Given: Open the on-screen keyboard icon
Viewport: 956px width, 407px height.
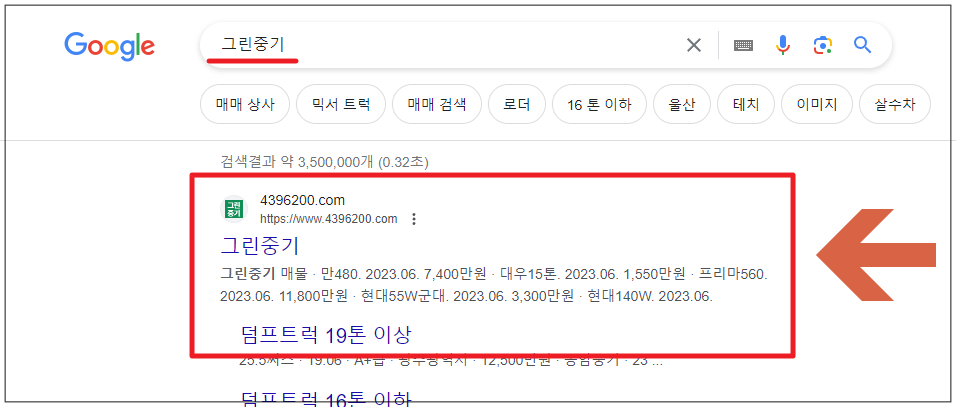Looking at the screenshot, I should point(743,45).
